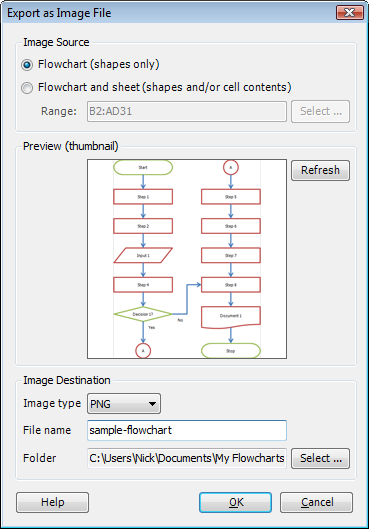
Task: Click Select button next to Folder path
Action: (x=320, y=458)
